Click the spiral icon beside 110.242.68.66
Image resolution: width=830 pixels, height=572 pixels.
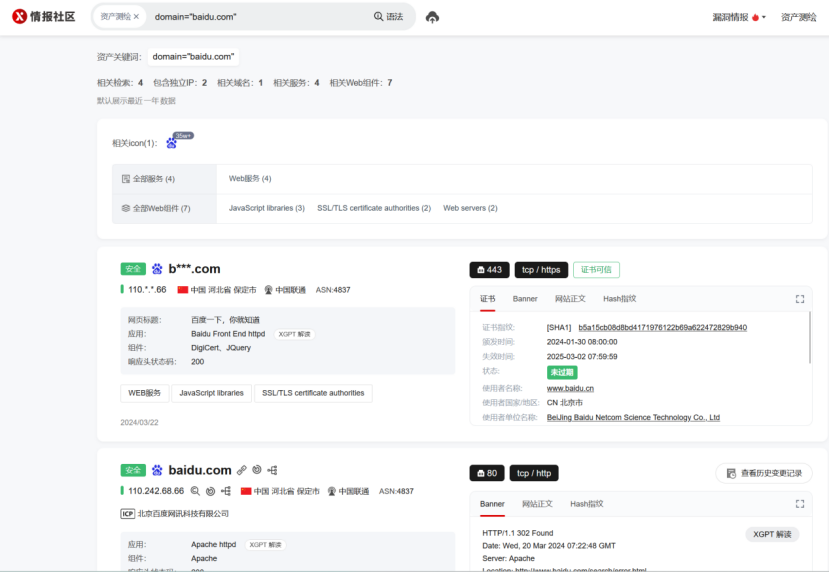coord(211,491)
